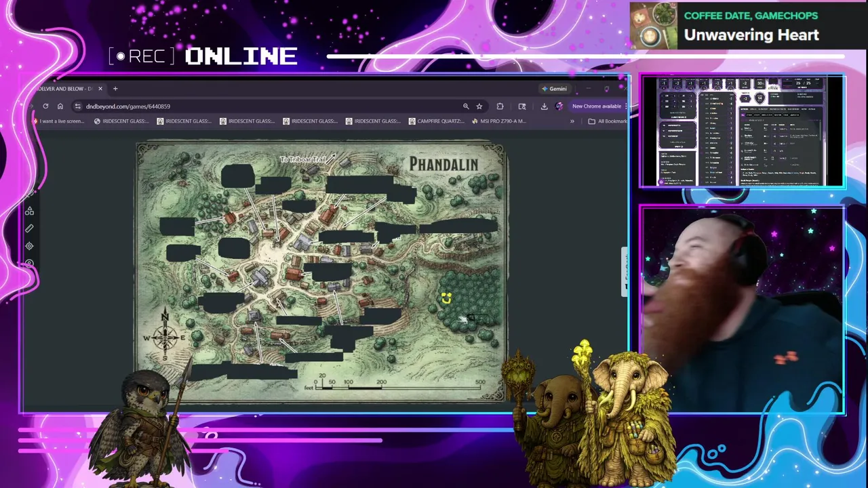Open the MSI PRO Z790-A bookmark

coord(498,121)
